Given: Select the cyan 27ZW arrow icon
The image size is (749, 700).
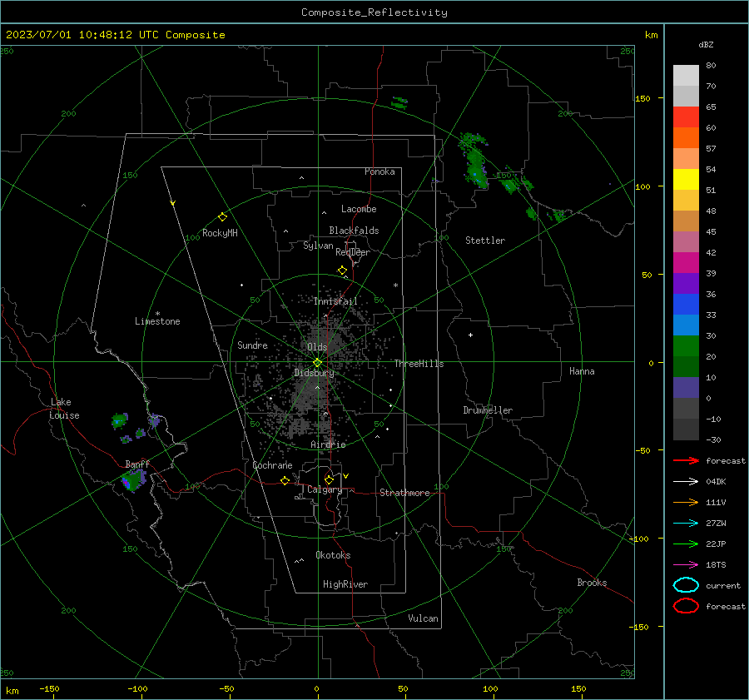Looking at the screenshot, I should point(686,524).
